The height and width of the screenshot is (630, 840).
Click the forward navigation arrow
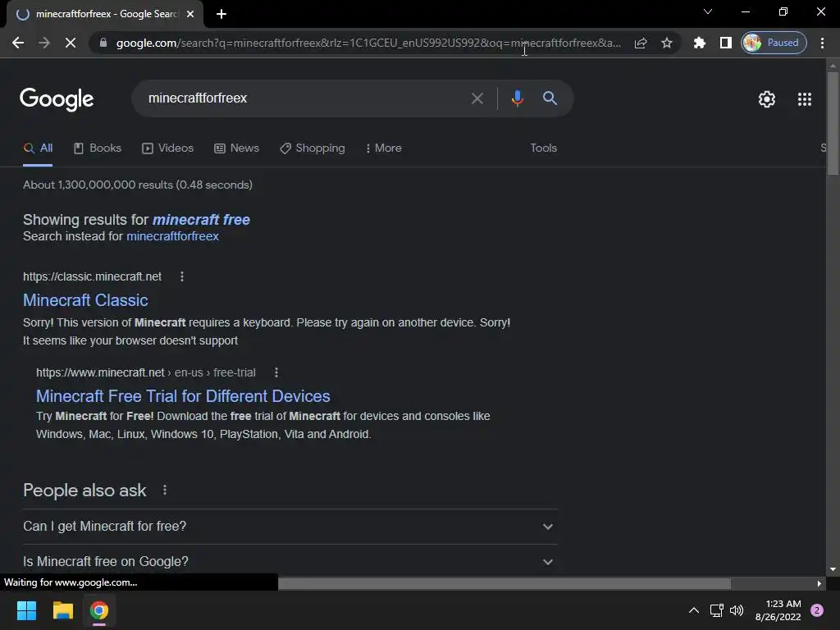44,43
